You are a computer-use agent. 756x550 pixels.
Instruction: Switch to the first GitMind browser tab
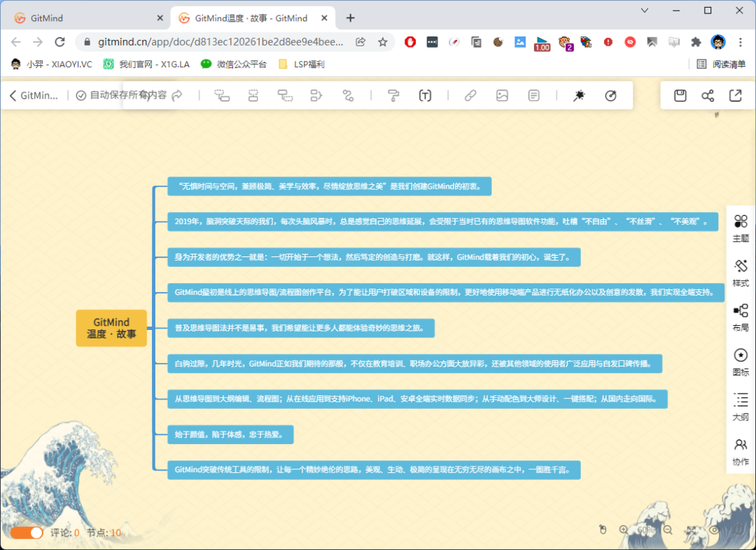(x=89, y=18)
